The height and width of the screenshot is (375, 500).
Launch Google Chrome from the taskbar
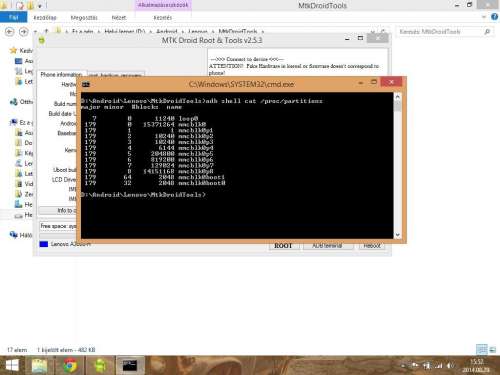[x=70, y=366]
